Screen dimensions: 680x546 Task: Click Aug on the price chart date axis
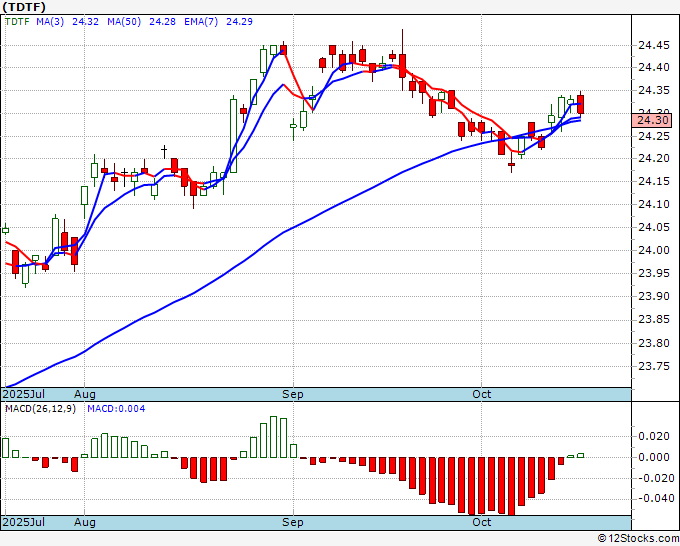(85, 394)
